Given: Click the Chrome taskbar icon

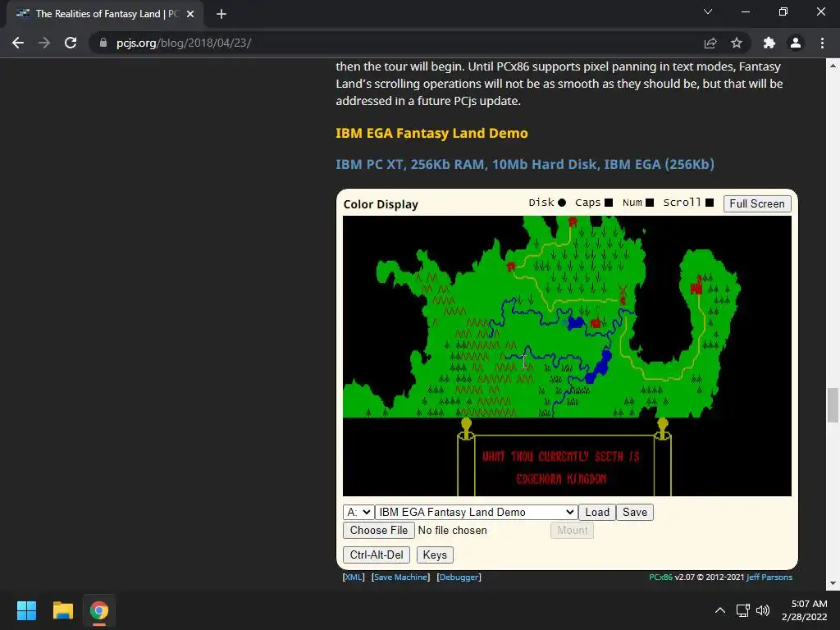Looking at the screenshot, I should click(98, 610).
